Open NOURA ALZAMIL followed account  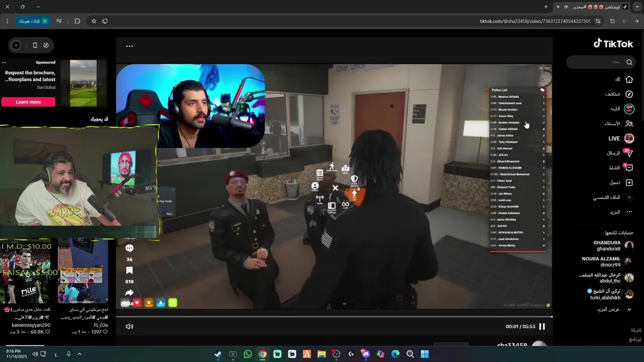pyautogui.click(x=607, y=261)
